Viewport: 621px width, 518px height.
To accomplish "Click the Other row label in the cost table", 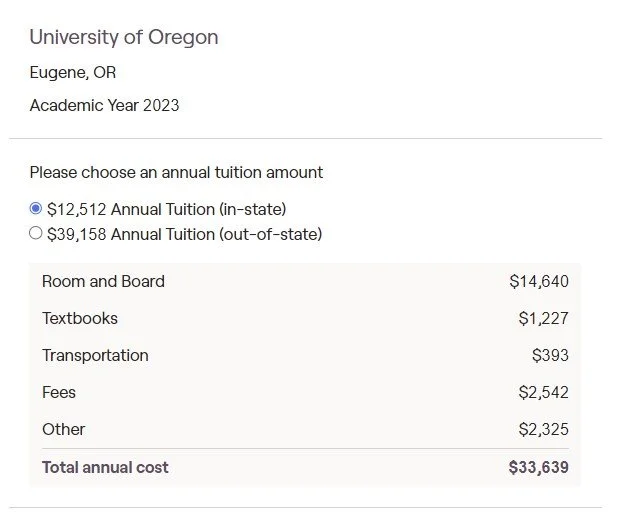I will click(63, 429).
